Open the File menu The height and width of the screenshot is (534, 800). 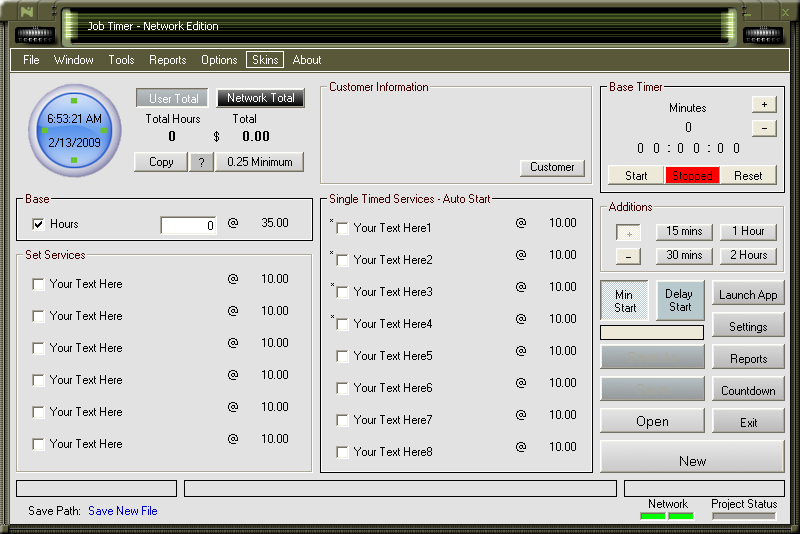(x=31, y=60)
